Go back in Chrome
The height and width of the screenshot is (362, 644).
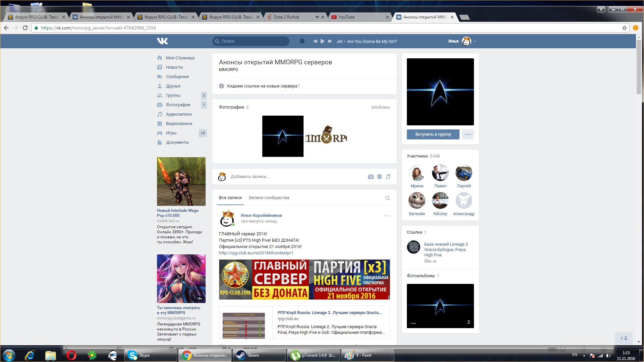coord(6,28)
